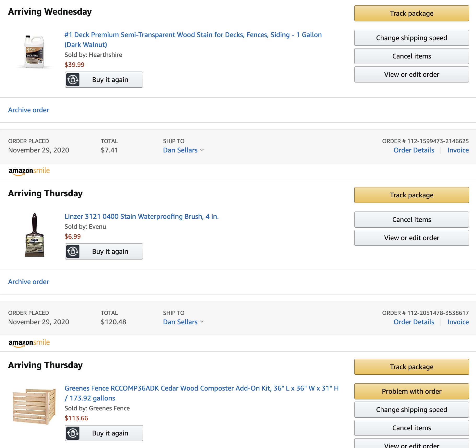Expand Dan Sellars ship-to dropdown for $120.48 order
Screen dimensions: 476x448
tap(183, 322)
